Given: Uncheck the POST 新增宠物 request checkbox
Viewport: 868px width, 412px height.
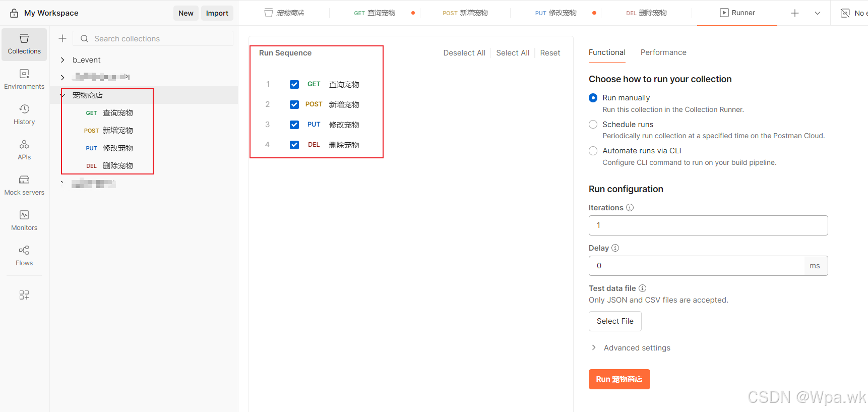Looking at the screenshot, I should point(294,104).
